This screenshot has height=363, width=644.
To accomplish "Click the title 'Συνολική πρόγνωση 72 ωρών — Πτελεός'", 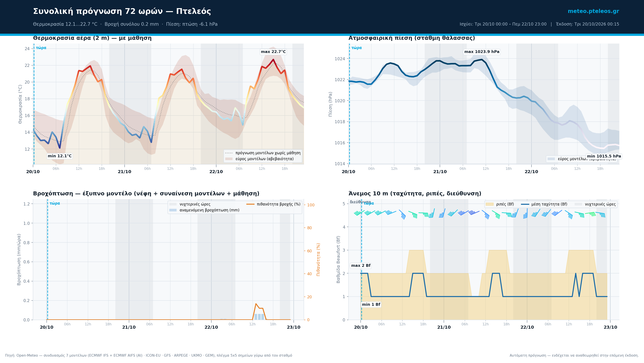I will pyautogui.click(x=122, y=11).
